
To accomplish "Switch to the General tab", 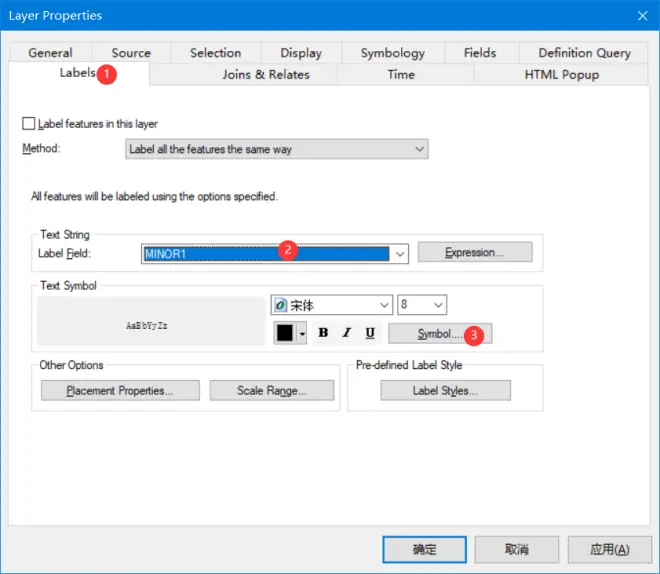I will (51, 53).
